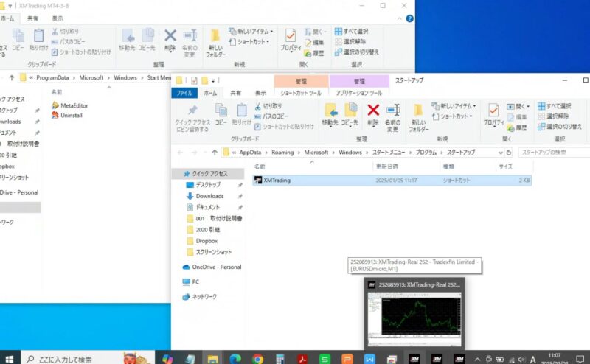Click taskbar search box ここに入力して検索
590x364 pixels.
coord(87,359)
